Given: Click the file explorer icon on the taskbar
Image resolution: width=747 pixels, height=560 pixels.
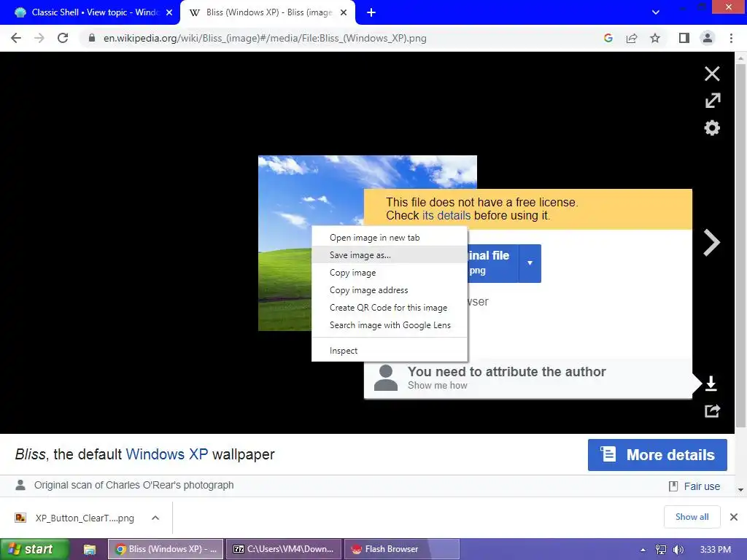Looking at the screenshot, I should tap(89, 549).
